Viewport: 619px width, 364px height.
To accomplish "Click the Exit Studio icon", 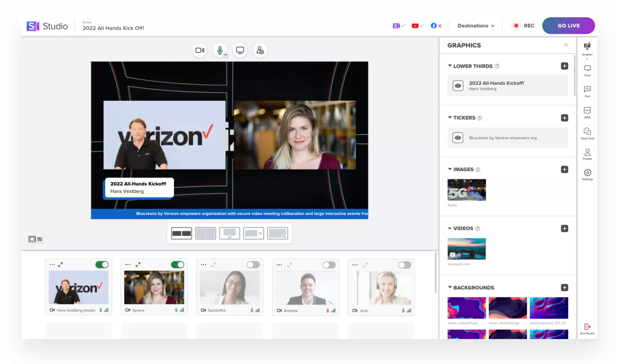I will pyautogui.click(x=587, y=329).
